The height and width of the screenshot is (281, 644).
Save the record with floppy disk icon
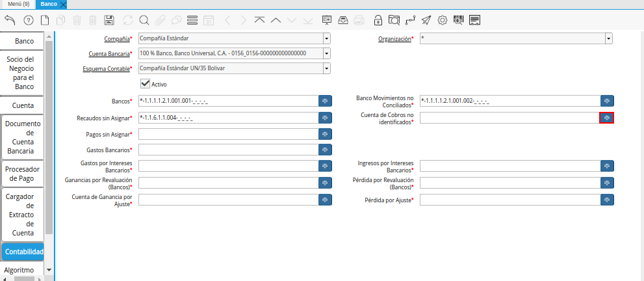tap(109, 20)
